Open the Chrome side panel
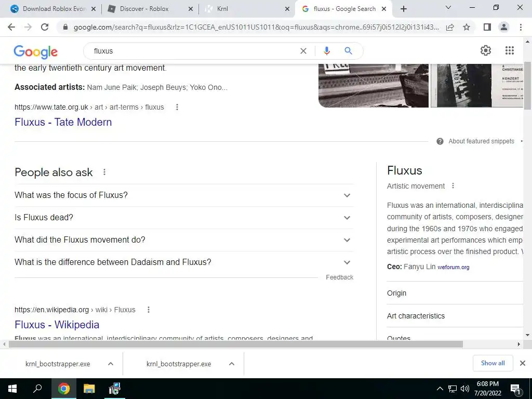Viewport: 532px width, 399px height. 487,27
